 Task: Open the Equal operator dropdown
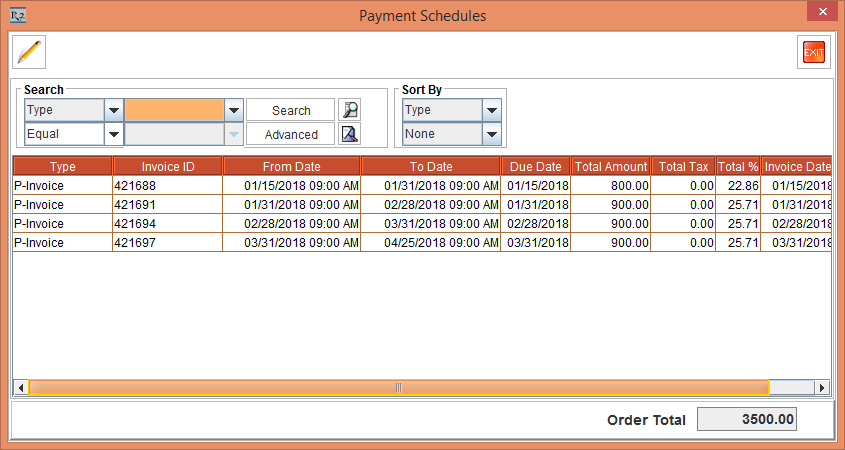[113, 134]
